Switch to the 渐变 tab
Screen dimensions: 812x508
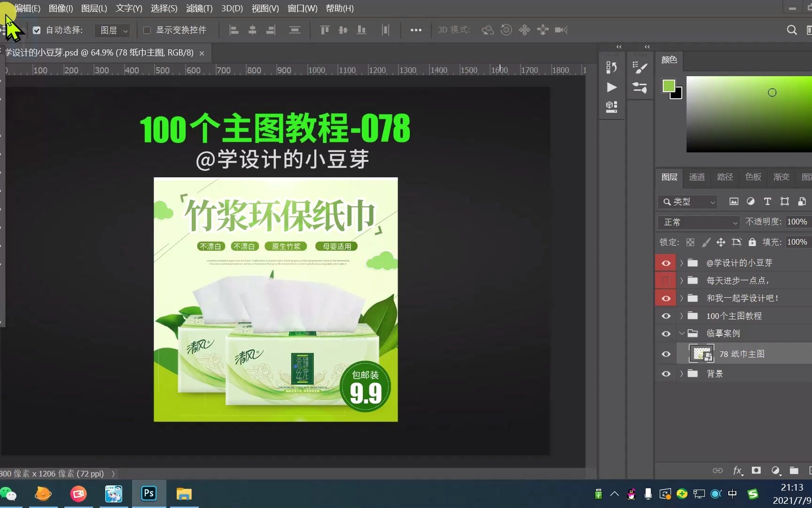[x=781, y=177]
